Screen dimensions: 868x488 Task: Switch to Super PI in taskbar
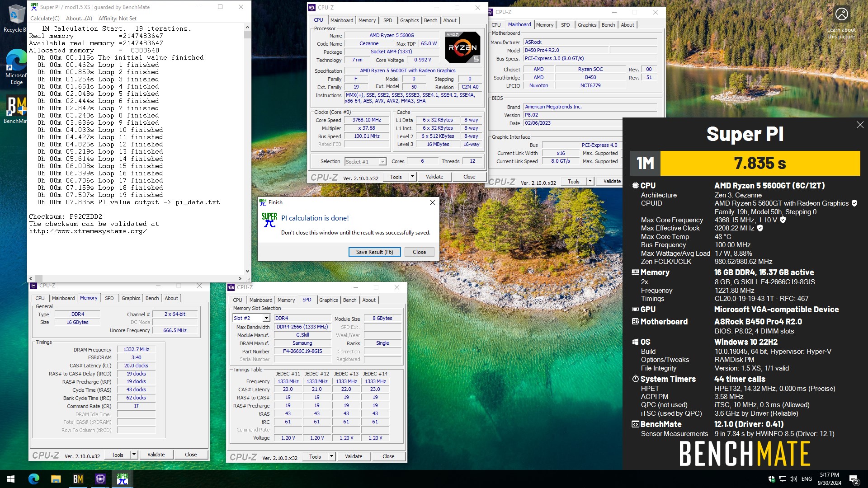(122, 479)
